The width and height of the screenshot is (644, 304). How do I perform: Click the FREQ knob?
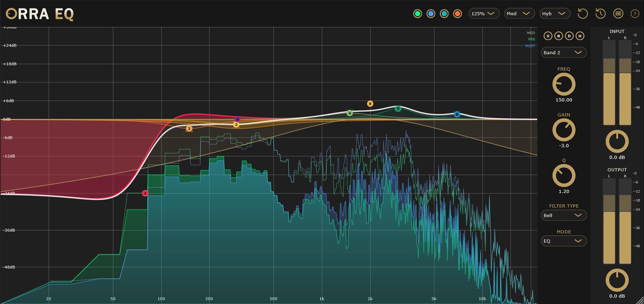click(x=564, y=84)
